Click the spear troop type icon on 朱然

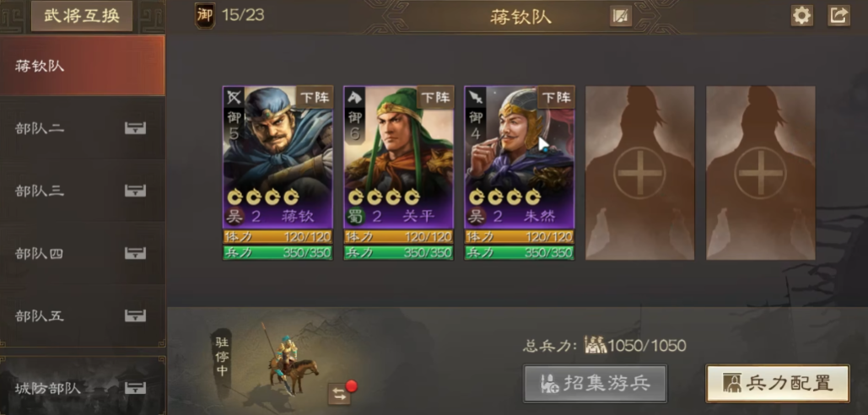coord(474,97)
